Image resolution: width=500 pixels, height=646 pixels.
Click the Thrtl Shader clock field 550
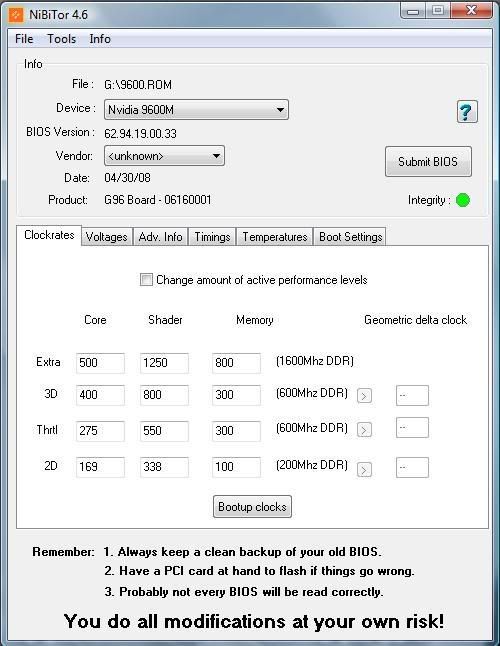[164, 431]
